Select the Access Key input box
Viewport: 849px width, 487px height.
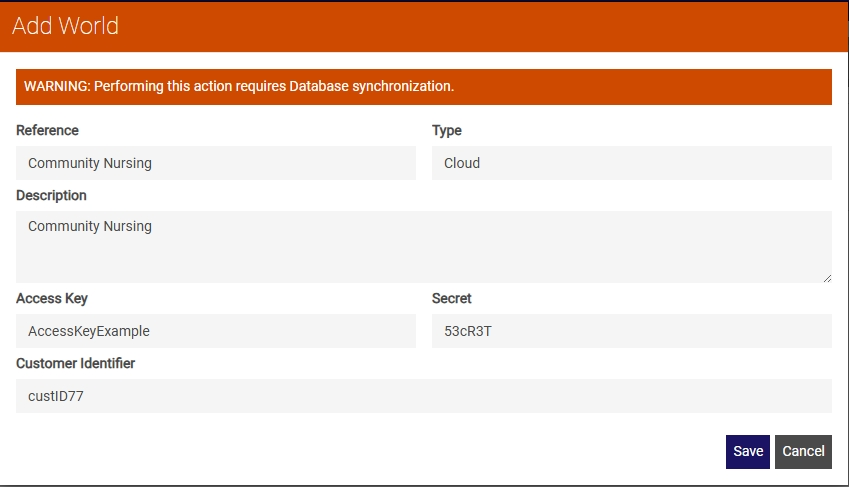[x=215, y=331]
